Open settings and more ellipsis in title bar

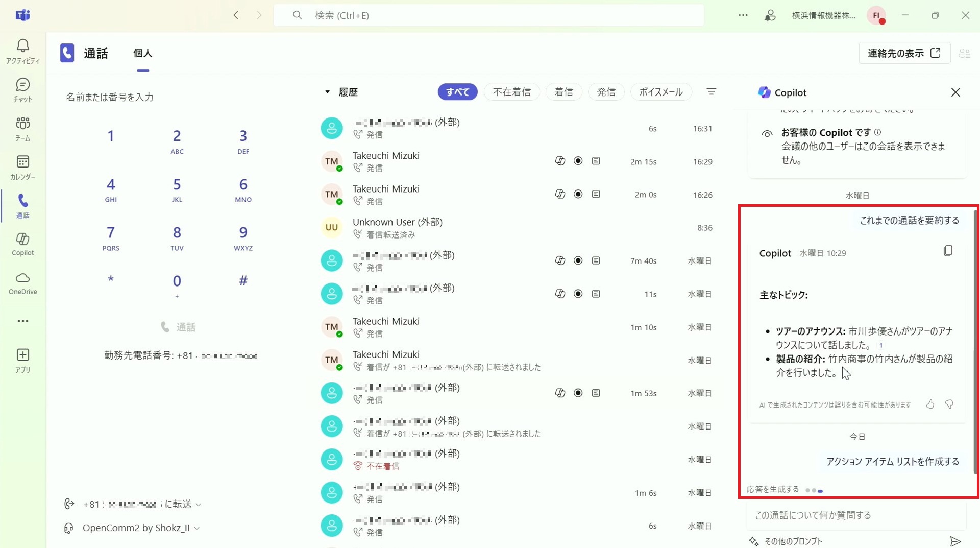743,15
